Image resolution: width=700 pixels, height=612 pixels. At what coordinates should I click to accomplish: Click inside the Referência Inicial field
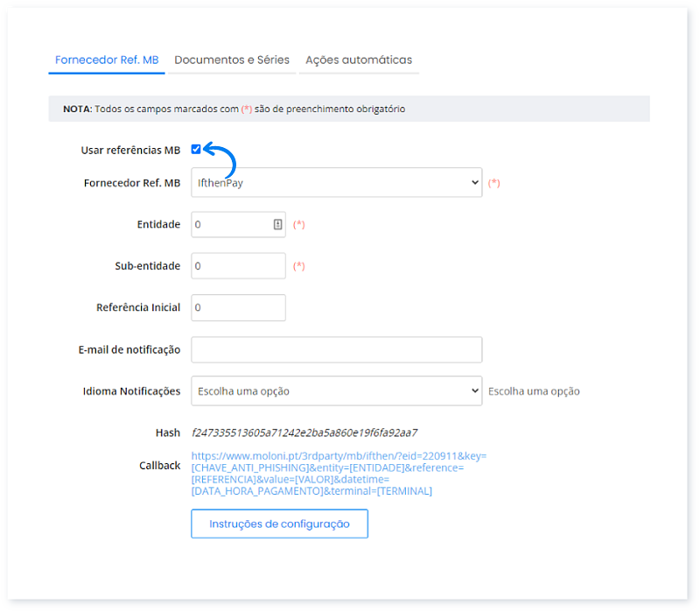click(x=236, y=307)
